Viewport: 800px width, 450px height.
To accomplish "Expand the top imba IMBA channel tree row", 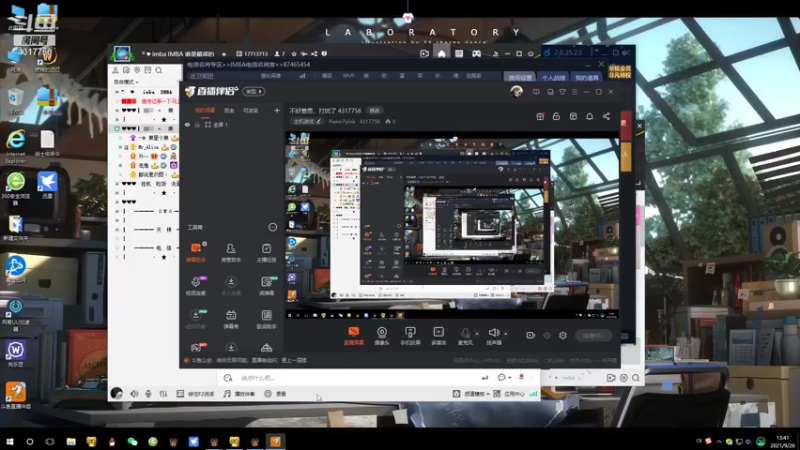I will tap(117, 92).
